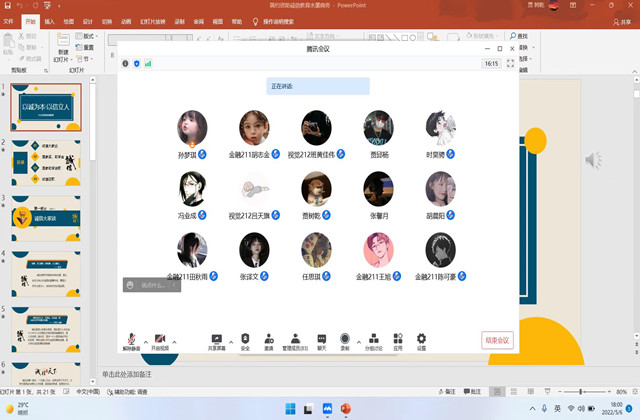Click the 共享屏幕 share screen icon
640x420 pixels.
(217, 340)
